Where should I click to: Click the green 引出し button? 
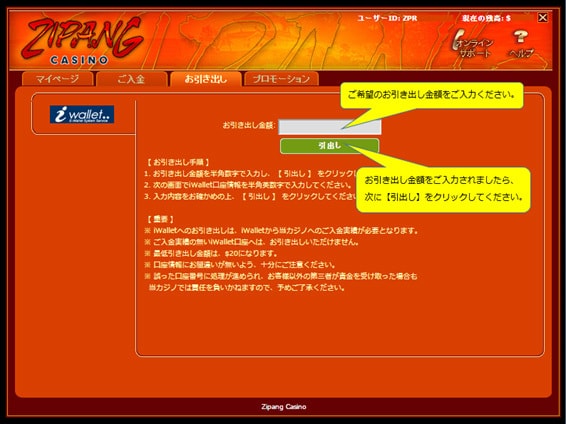click(330, 146)
